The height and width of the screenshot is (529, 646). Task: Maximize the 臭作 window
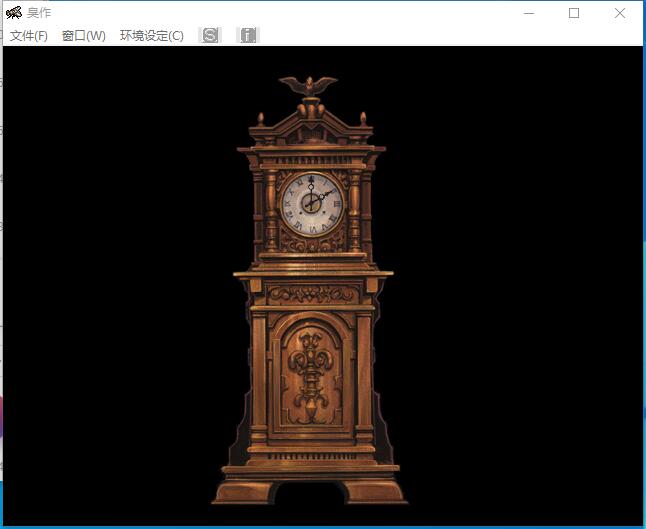(574, 13)
